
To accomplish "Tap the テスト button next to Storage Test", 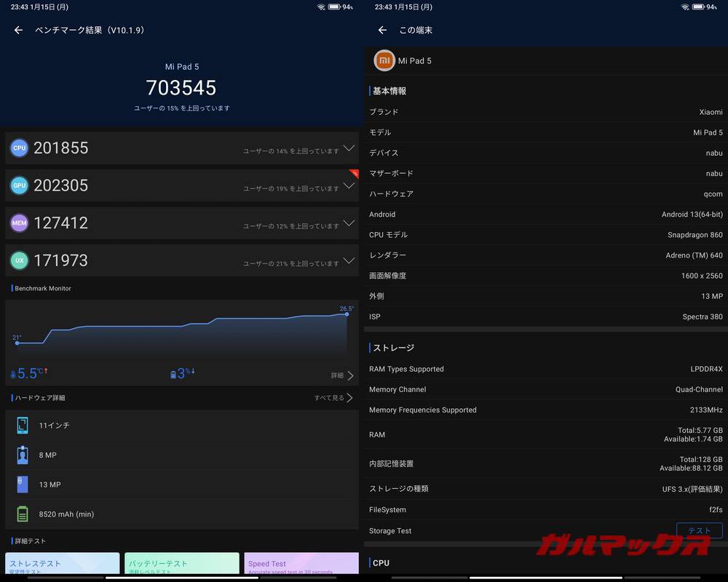I will (x=699, y=530).
